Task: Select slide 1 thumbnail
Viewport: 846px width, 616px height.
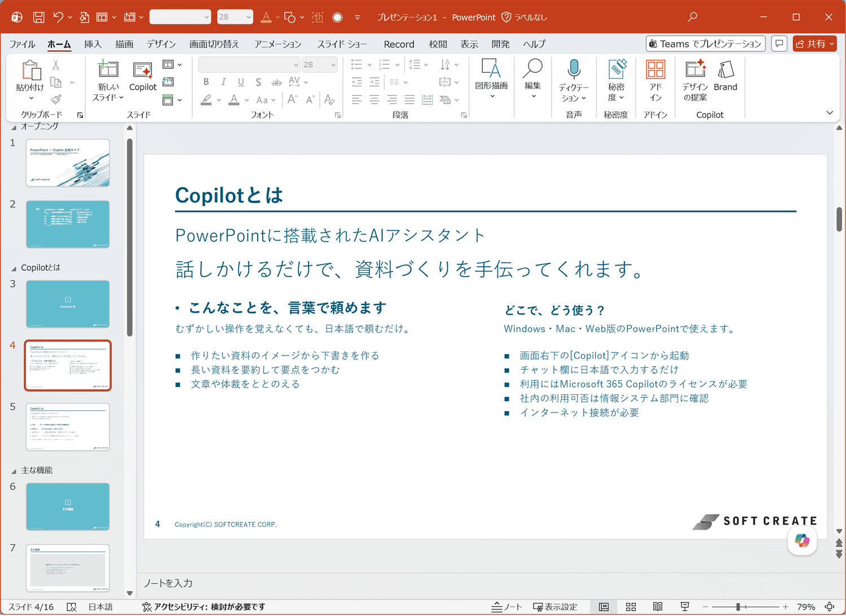Action: point(68,163)
